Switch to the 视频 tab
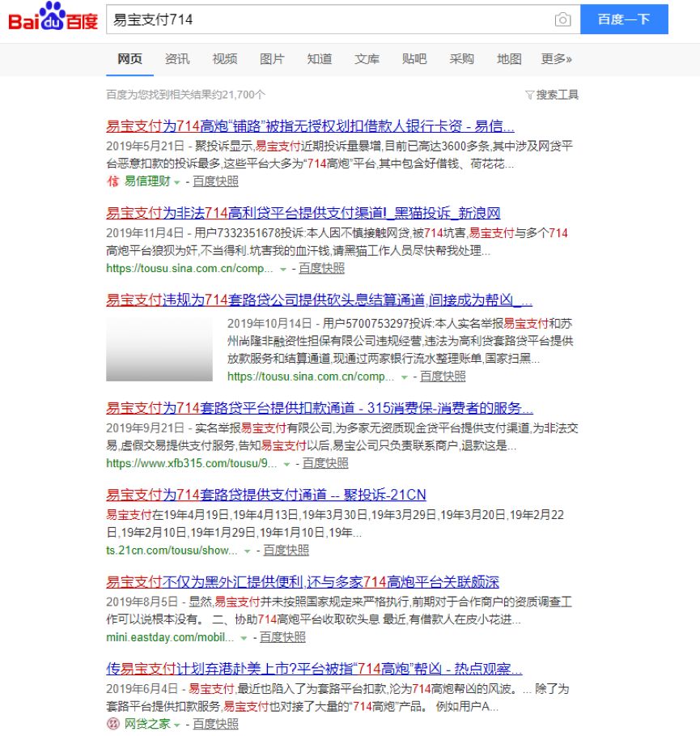 225,59
